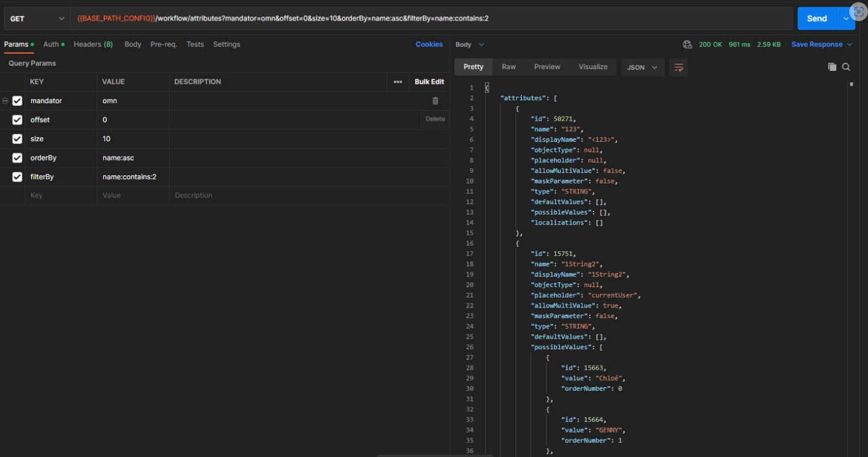Disable the orderBy query parameter

(x=18, y=158)
